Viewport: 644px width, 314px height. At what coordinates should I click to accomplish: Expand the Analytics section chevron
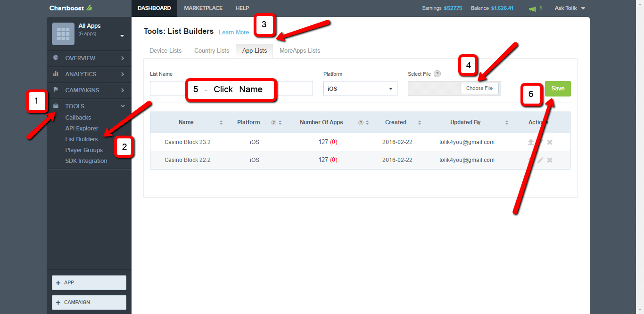[x=123, y=74]
